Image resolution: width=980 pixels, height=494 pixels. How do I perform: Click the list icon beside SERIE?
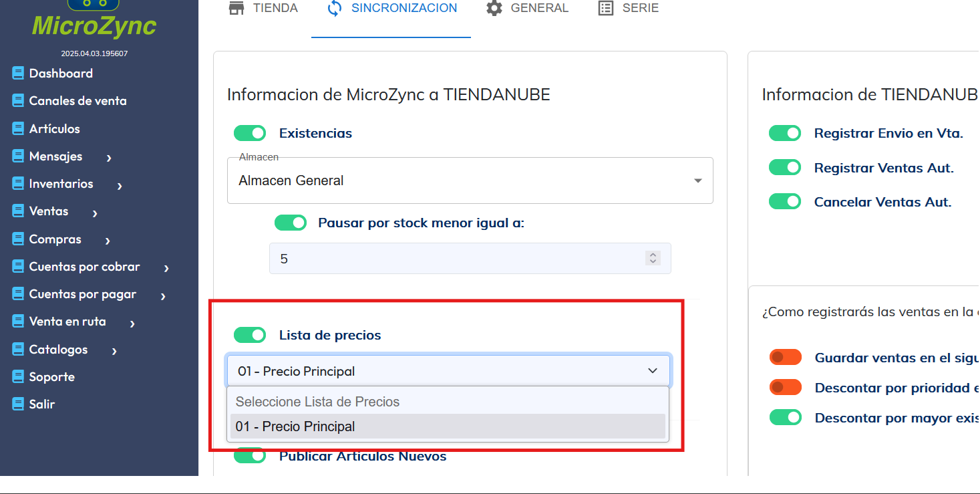[606, 9]
